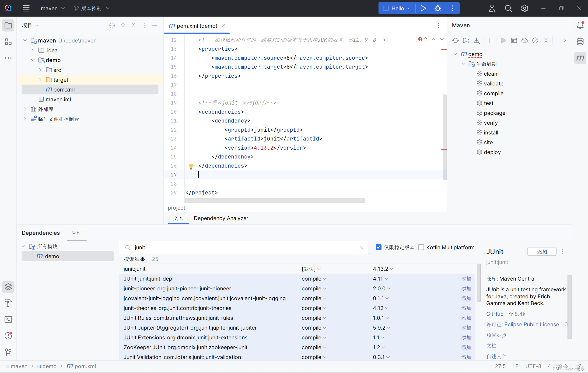Show more tool windows
Screen dimensions: 588x373
click(x=8, y=58)
